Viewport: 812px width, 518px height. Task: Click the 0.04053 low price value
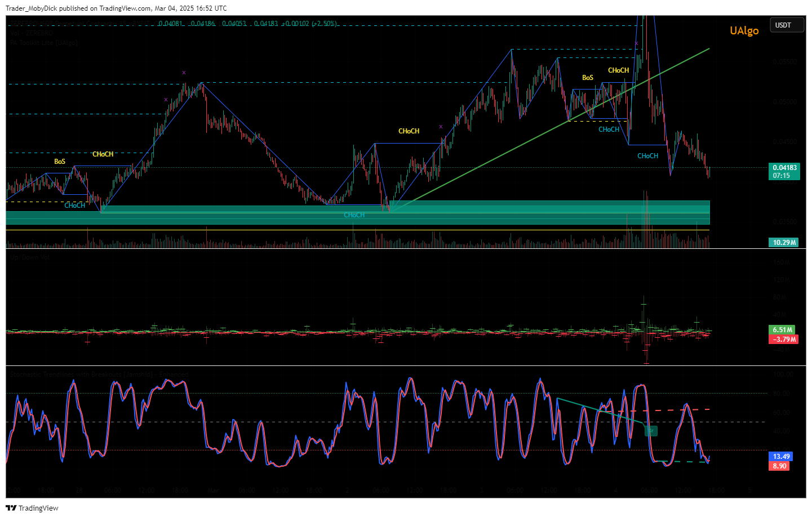pos(234,24)
